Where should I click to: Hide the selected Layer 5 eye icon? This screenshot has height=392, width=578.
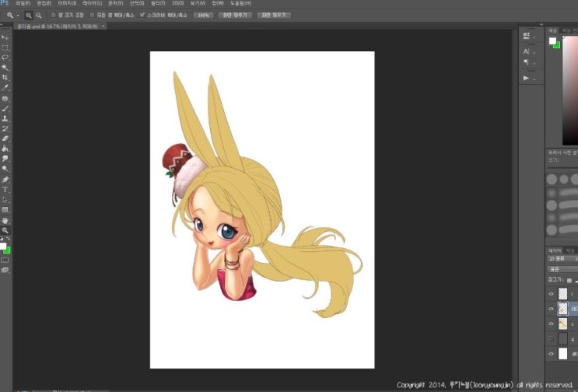(x=551, y=309)
